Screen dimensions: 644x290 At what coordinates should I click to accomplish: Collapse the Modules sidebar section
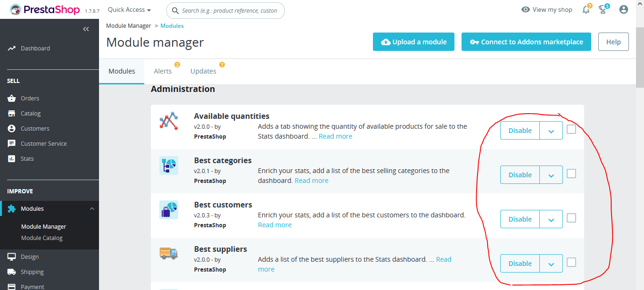point(92,209)
